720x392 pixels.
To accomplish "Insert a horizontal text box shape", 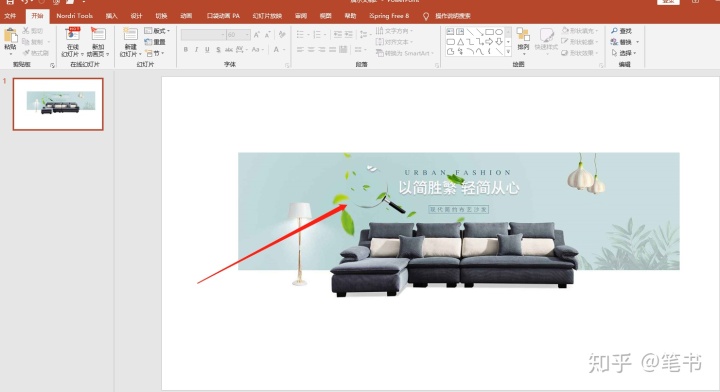I will click(x=450, y=32).
